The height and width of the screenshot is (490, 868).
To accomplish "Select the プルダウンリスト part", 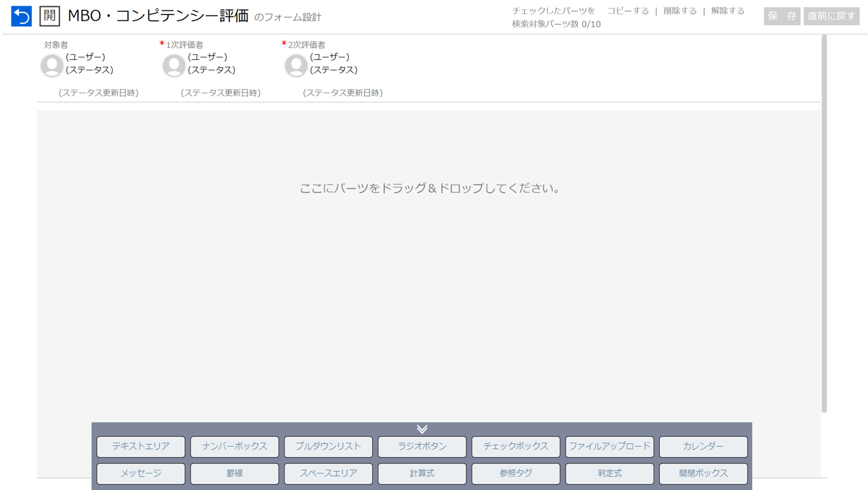I will point(328,447).
